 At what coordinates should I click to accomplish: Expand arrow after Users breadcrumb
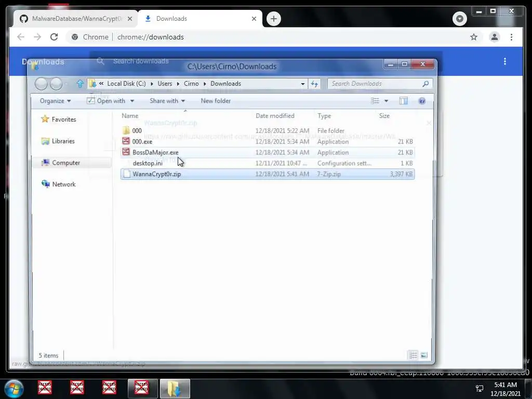click(178, 84)
